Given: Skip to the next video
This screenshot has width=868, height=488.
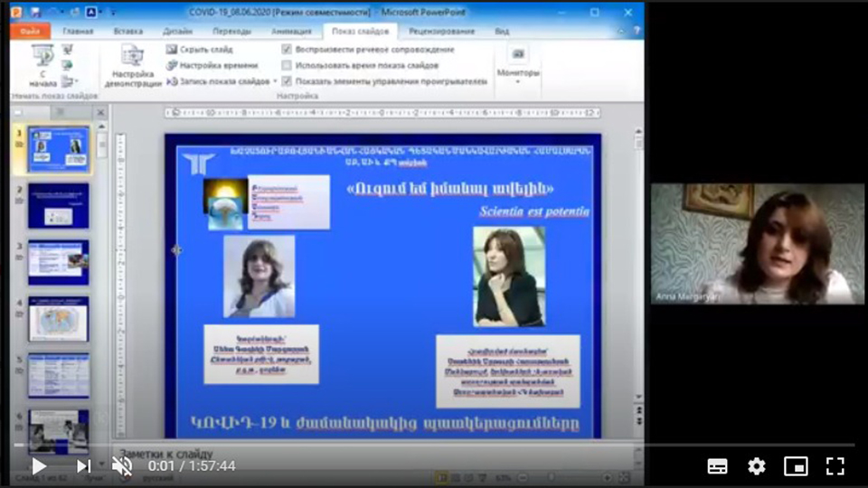Looking at the screenshot, I should 83,465.
